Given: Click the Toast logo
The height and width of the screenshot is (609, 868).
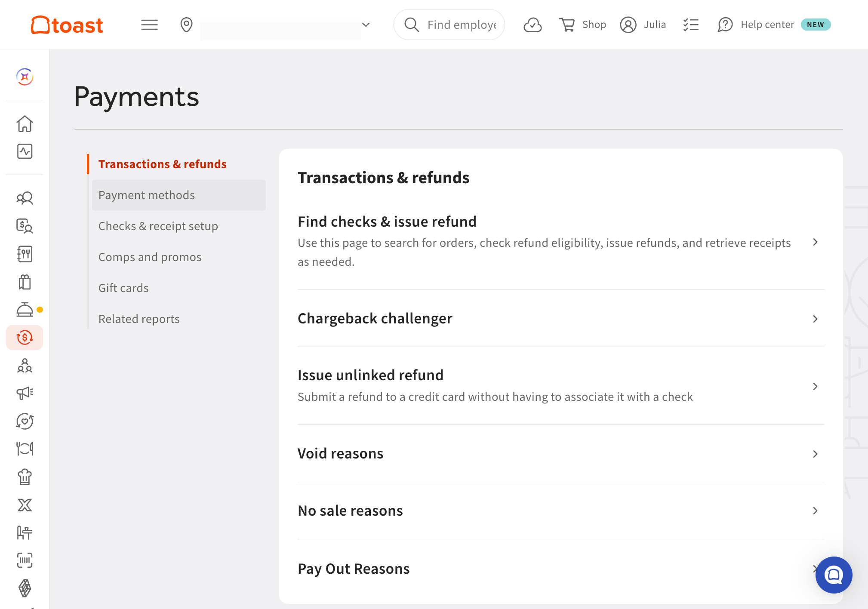Looking at the screenshot, I should click(x=67, y=25).
